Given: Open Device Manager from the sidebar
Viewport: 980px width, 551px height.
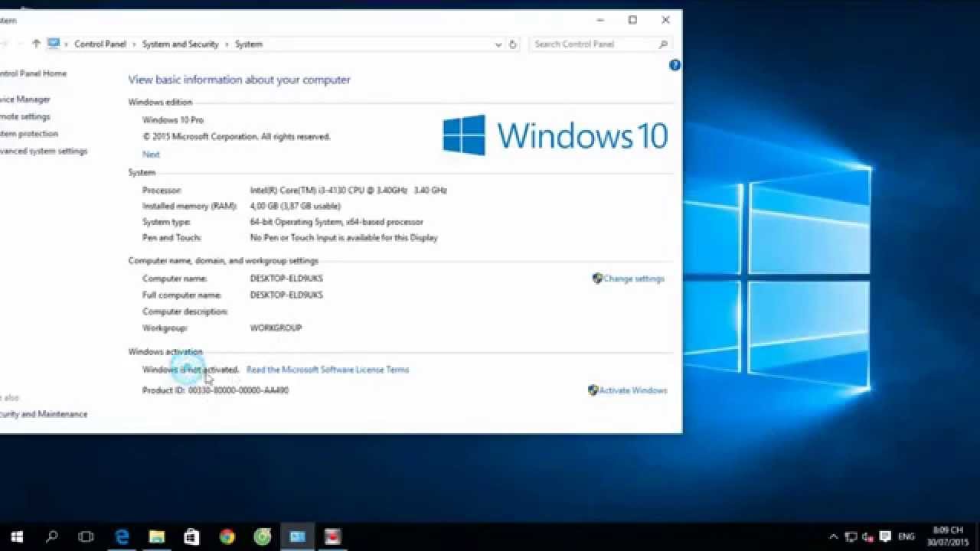Looking at the screenshot, I should [x=24, y=99].
